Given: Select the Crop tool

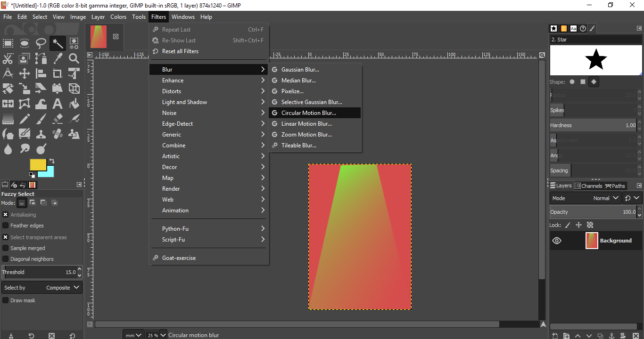Looking at the screenshot, I should pos(58,73).
